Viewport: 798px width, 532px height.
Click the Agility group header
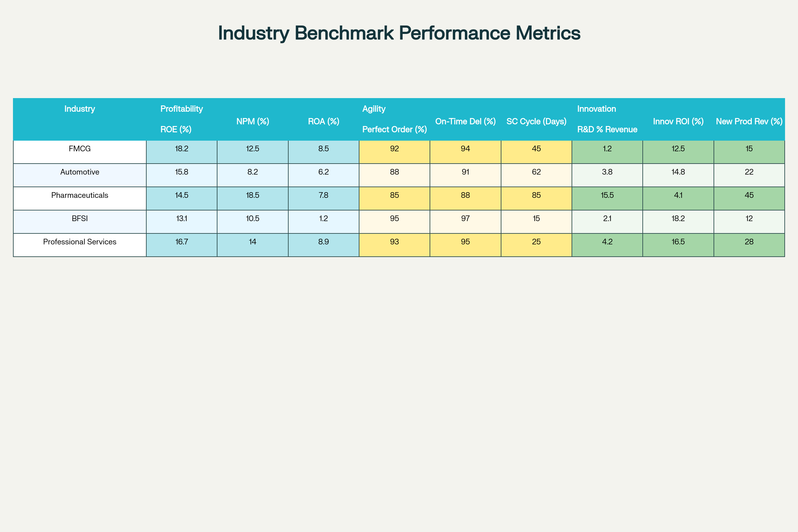pos(374,109)
